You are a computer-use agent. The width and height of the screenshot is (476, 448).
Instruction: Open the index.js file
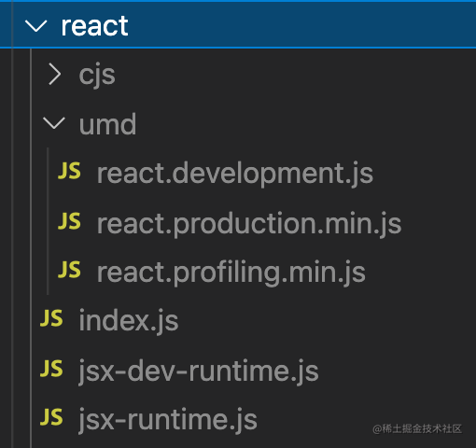(129, 321)
